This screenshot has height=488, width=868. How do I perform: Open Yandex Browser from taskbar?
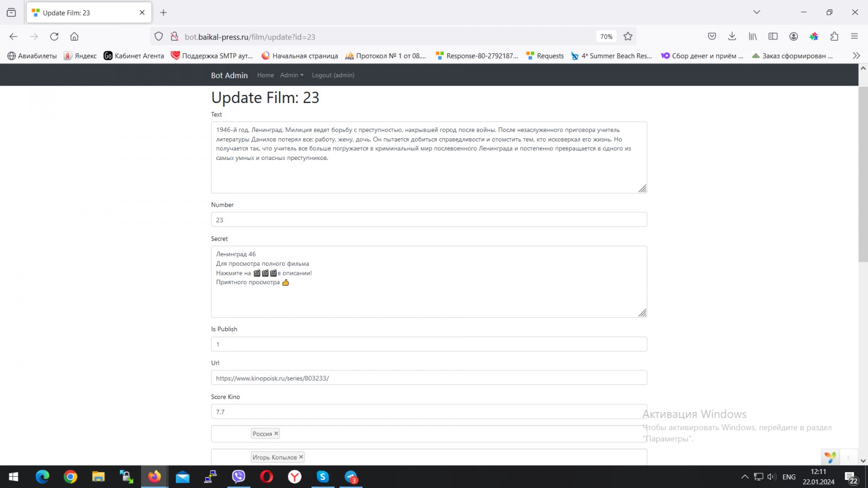tap(295, 477)
